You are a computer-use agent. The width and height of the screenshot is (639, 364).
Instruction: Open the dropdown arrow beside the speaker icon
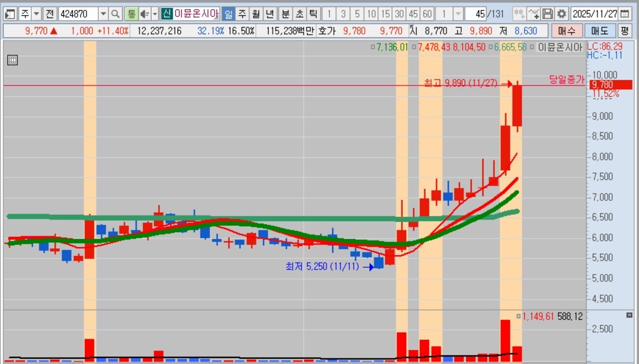pyautogui.click(x=155, y=14)
